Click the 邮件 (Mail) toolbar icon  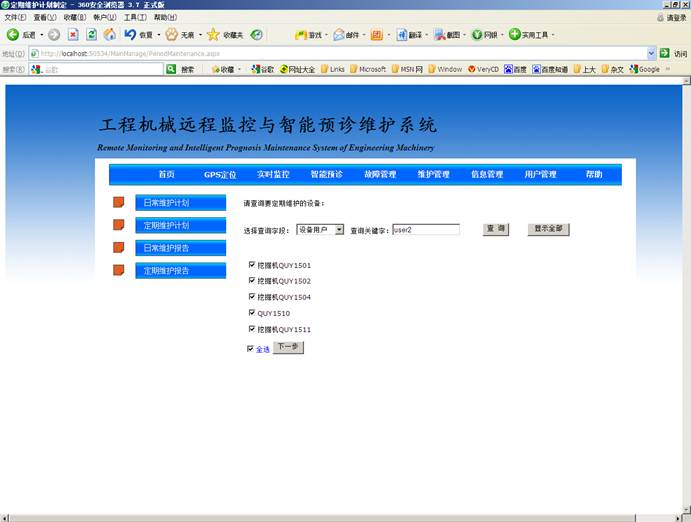pos(339,35)
